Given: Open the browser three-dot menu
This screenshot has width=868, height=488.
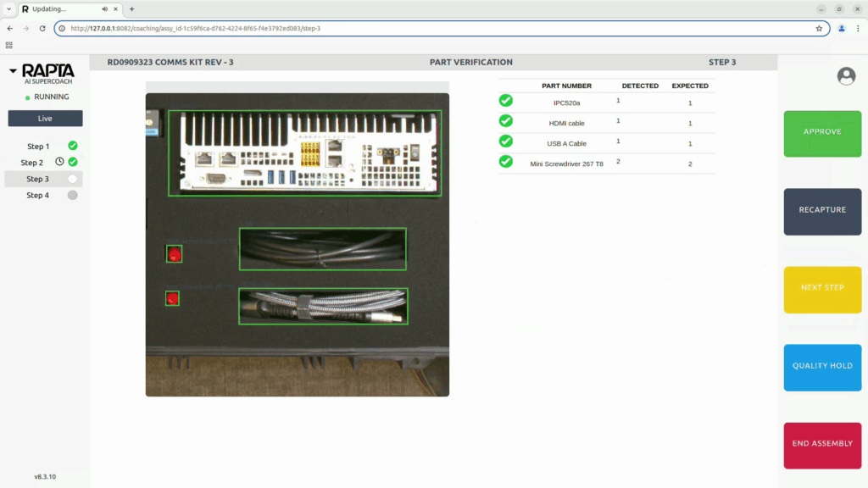Looking at the screenshot, I should pos(858,28).
